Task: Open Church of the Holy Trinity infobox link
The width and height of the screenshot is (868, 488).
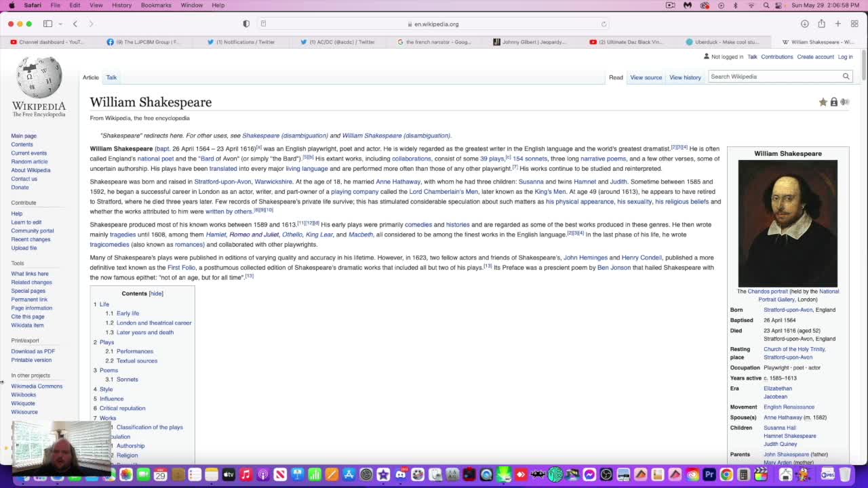Action: click(794, 349)
